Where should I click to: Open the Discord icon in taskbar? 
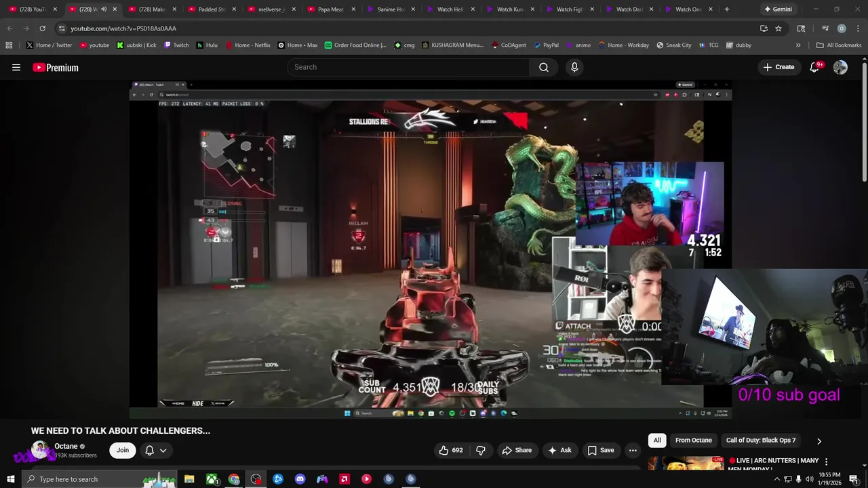[x=300, y=479]
